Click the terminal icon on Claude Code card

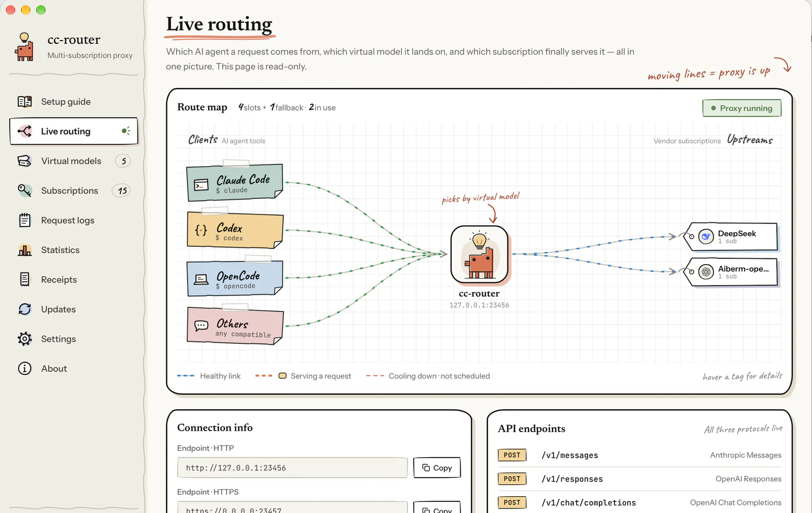point(201,185)
